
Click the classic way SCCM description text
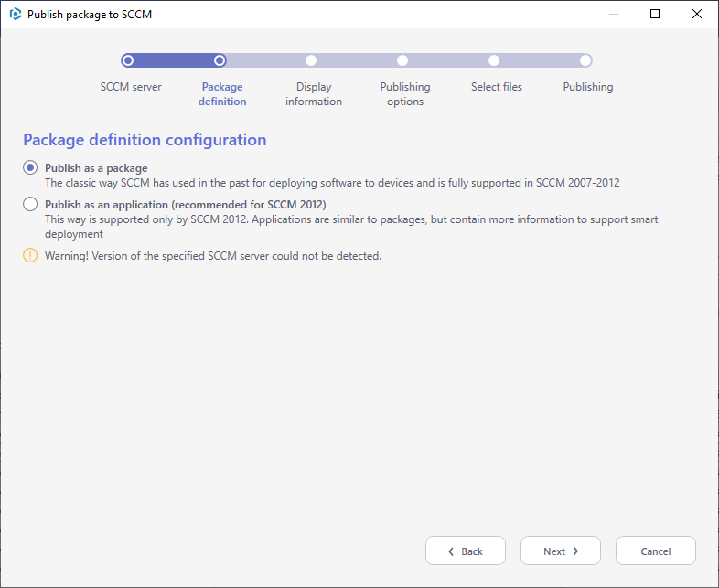click(332, 183)
